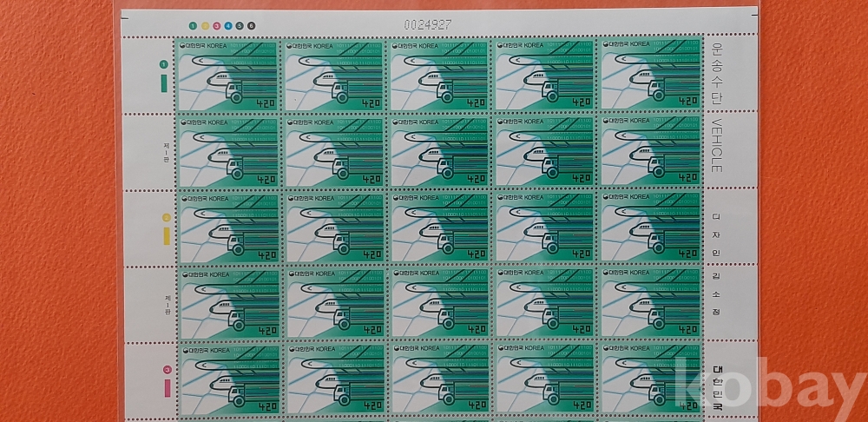This screenshot has width=868, height=422.
Task: Click the serial number 0024927
Action: tap(430, 24)
